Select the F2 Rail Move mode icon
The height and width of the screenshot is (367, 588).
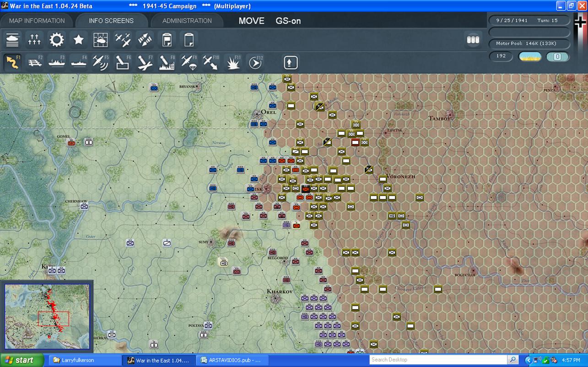[x=35, y=63]
